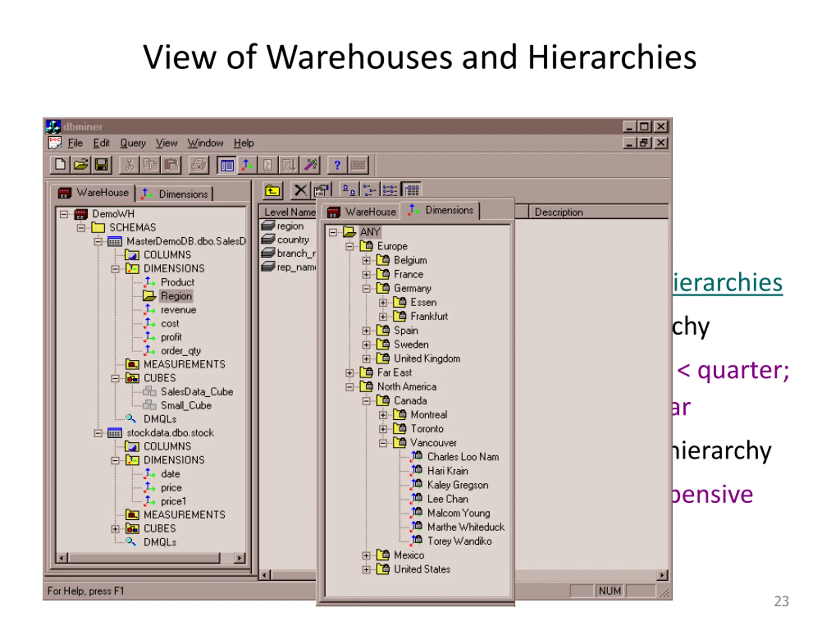Select WareHouse tab in floating hierarchy window
The image size is (840, 630).
tap(362, 212)
